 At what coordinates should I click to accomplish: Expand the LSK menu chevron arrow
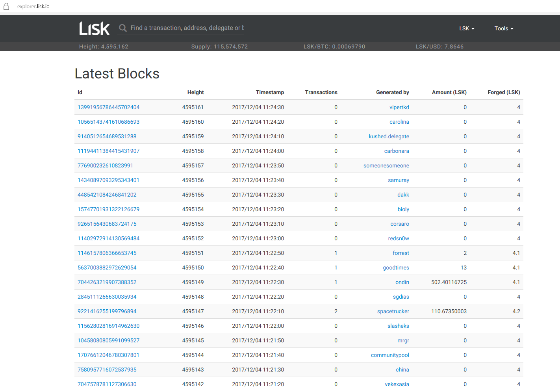[x=473, y=28]
